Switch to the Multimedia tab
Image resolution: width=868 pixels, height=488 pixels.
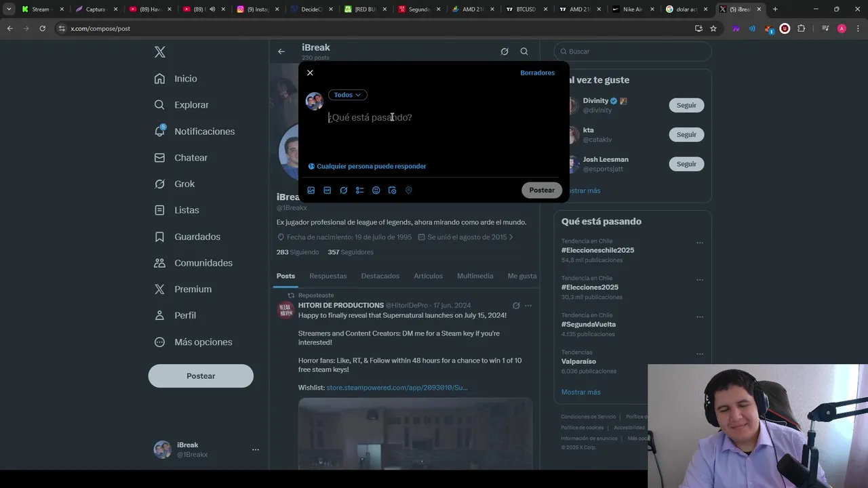click(x=475, y=276)
